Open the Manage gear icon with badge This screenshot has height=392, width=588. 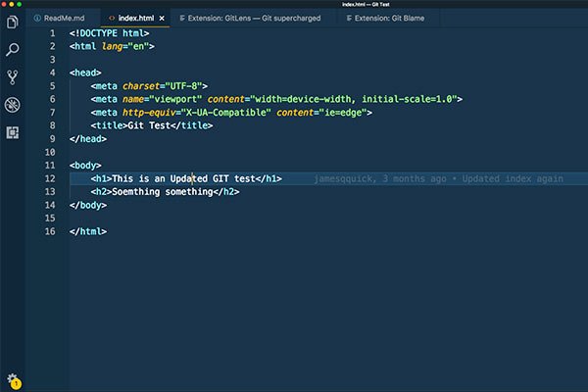click(x=14, y=381)
